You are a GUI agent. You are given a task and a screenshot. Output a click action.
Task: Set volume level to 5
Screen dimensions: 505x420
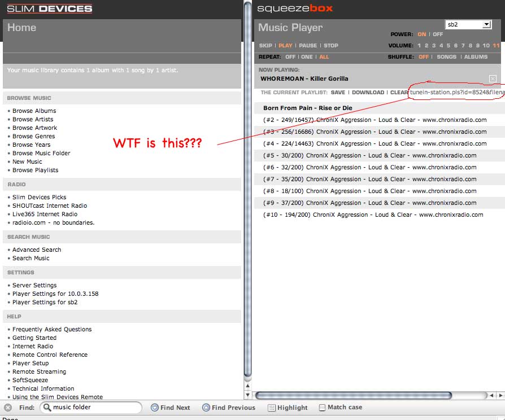click(x=449, y=46)
